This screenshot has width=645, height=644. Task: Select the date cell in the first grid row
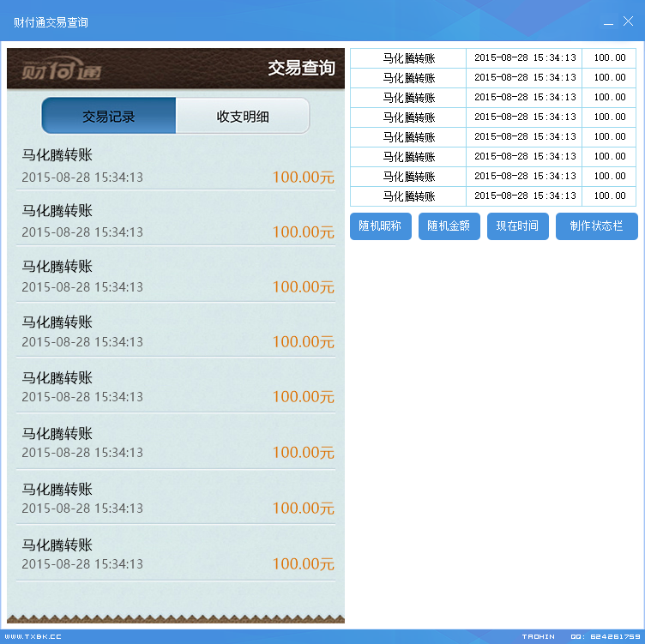pyautogui.click(x=524, y=58)
